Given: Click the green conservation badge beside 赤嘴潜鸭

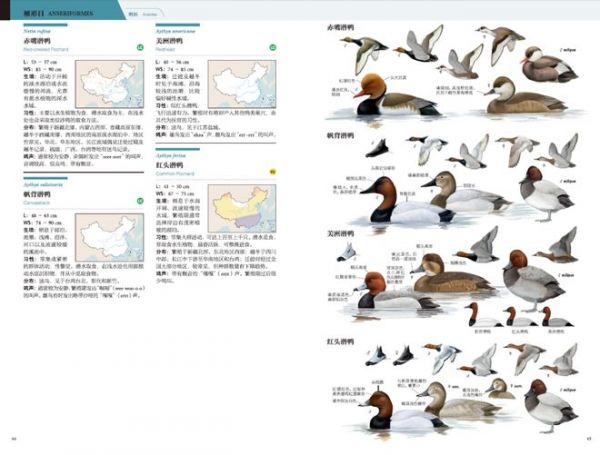Looking at the screenshot, I should tap(140, 48).
